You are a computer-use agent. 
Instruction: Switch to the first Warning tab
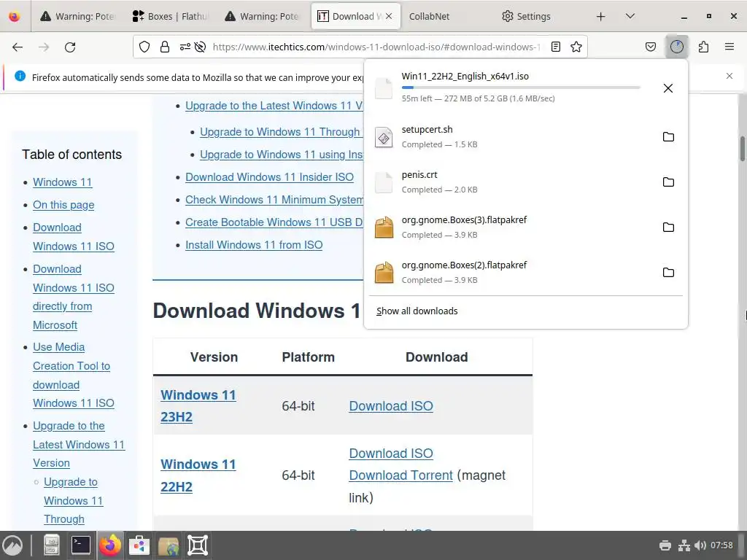pyautogui.click(x=78, y=16)
